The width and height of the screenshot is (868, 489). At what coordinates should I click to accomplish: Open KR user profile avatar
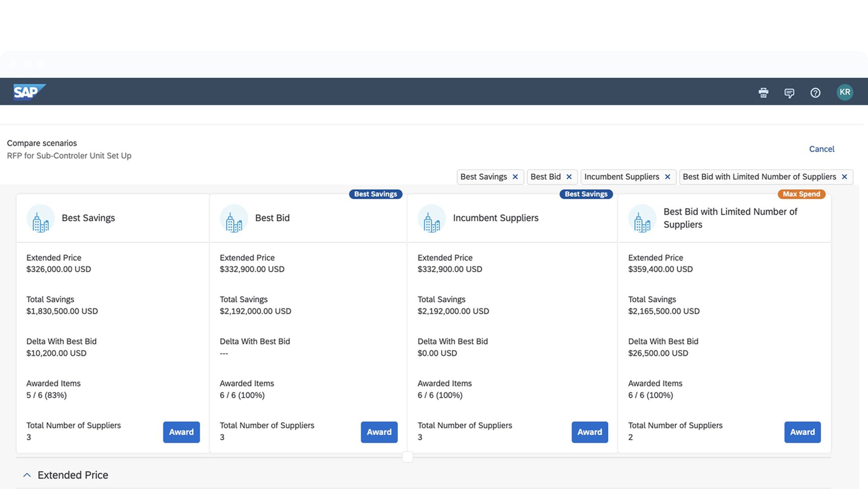844,92
